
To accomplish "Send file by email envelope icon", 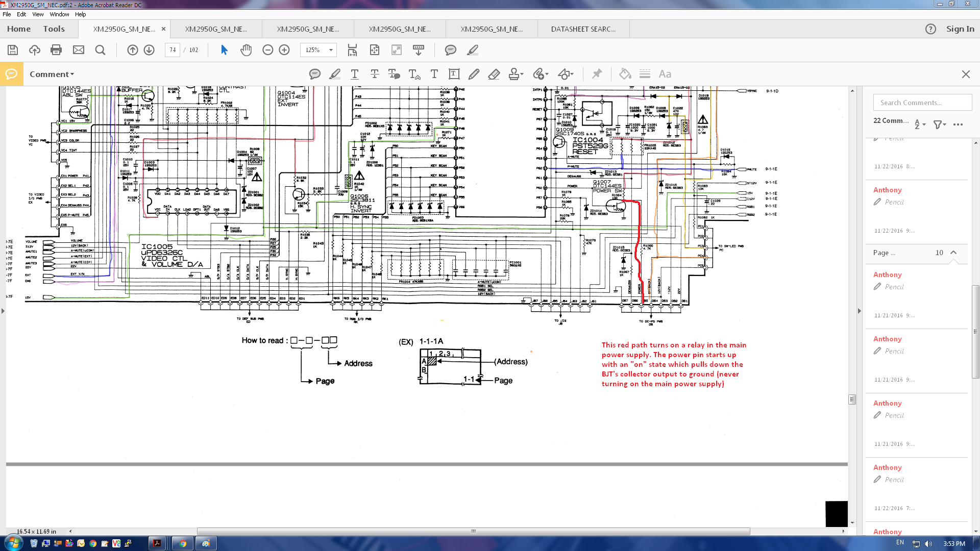I will pyautogui.click(x=79, y=50).
